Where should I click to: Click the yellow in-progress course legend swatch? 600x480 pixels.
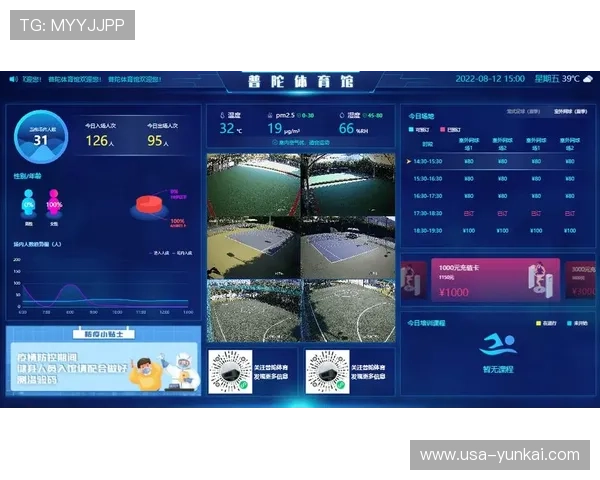pos(539,323)
